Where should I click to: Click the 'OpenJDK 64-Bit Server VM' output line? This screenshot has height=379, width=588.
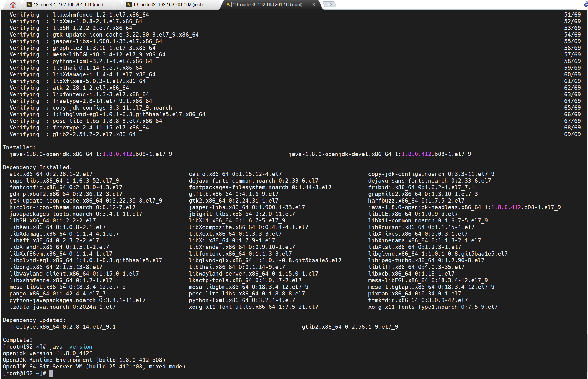pyautogui.click(x=94, y=367)
